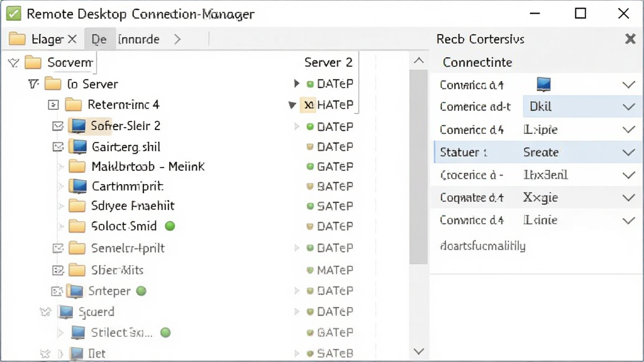The height and width of the screenshot is (362, 644).
Task: Collapse the Socvern root folder
Action: coord(14,63)
